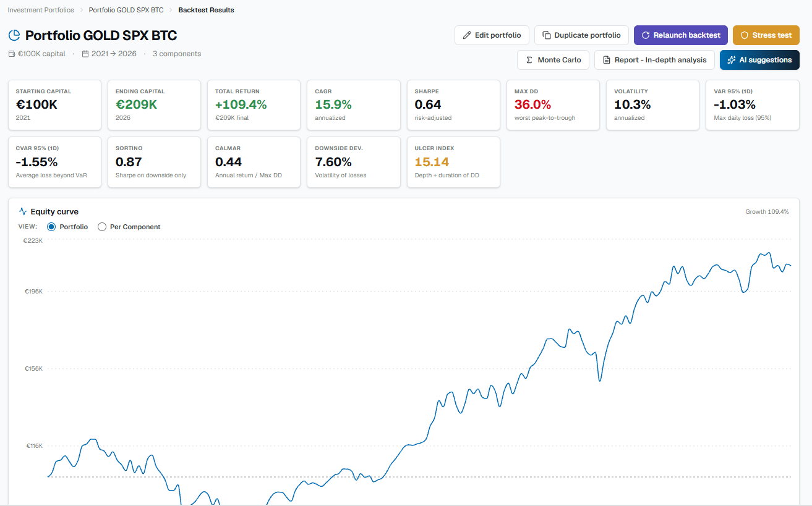Click the Sortino 0.87 card
Screen dimensions: 812x506
(154, 162)
